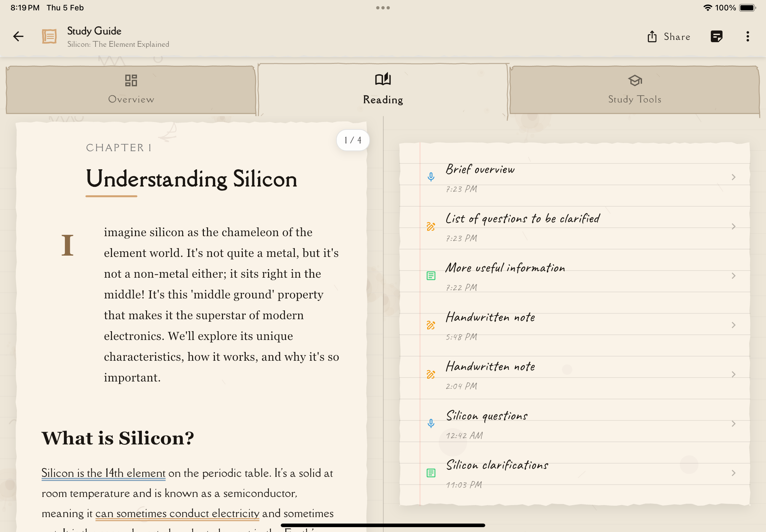Expand the 5:48 PM Handwritten note chevron

pos(733,325)
